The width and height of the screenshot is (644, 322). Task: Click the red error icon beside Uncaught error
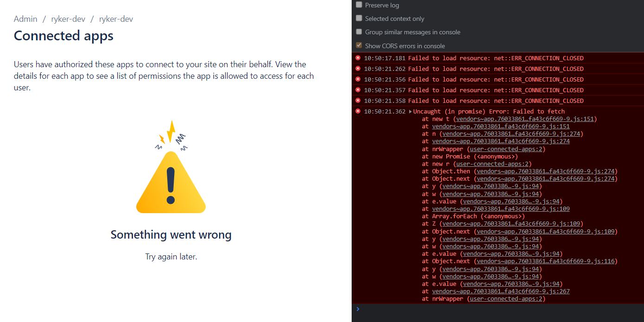[358, 111]
